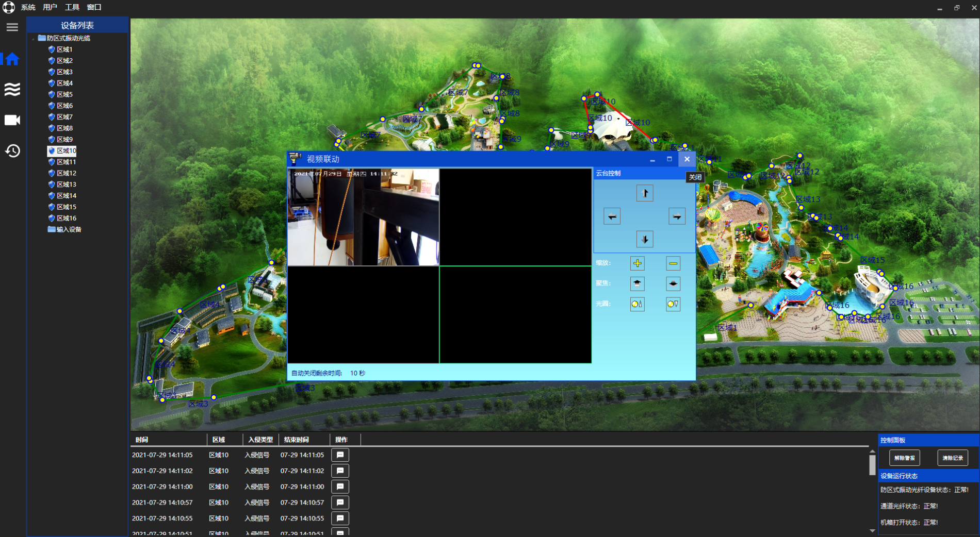Image resolution: width=980 pixels, height=537 pixels.
Task: Open the 输入设备 folder
Action: (x=64, y=229)
